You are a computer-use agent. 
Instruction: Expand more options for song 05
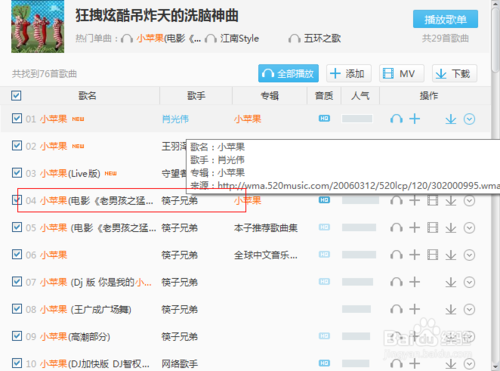pyautogui.click(x=469, y=228)
